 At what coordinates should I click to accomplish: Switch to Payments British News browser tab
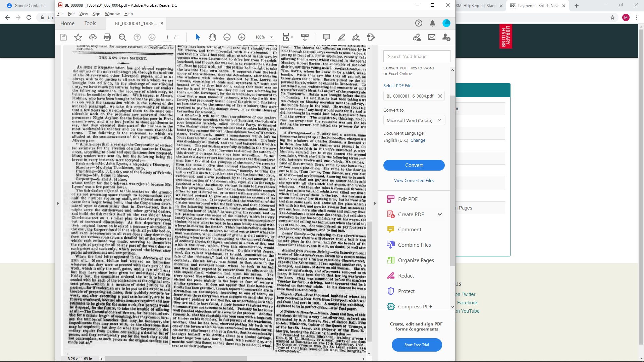538,6
